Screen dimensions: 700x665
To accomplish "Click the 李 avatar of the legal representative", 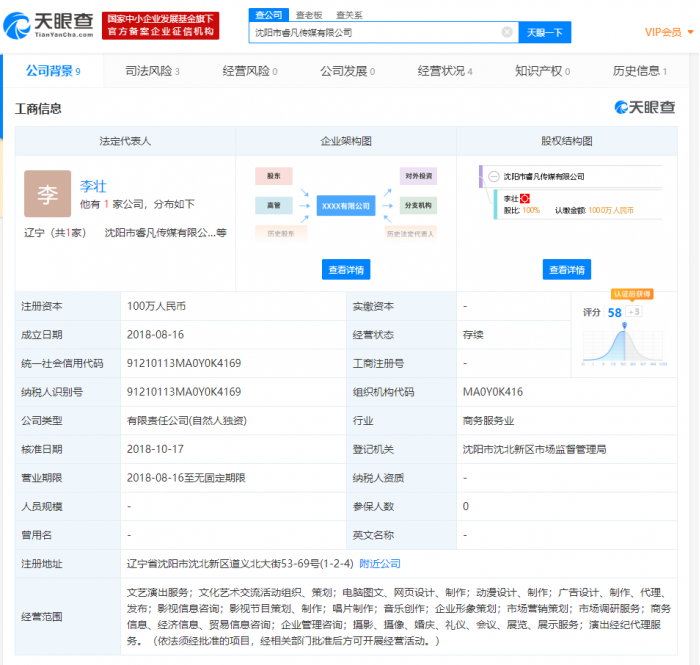I will (47, 193).
